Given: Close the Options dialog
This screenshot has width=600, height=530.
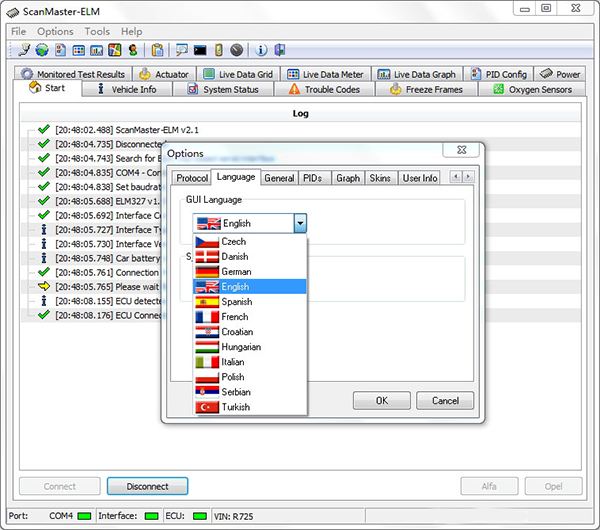Looking at the screenshot, I should point(461,150).
